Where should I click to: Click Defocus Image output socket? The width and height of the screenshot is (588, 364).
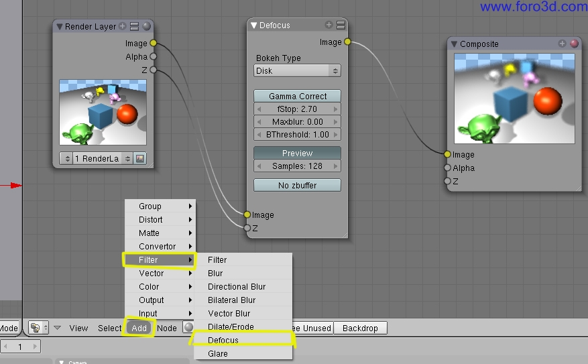pos(347,42)
